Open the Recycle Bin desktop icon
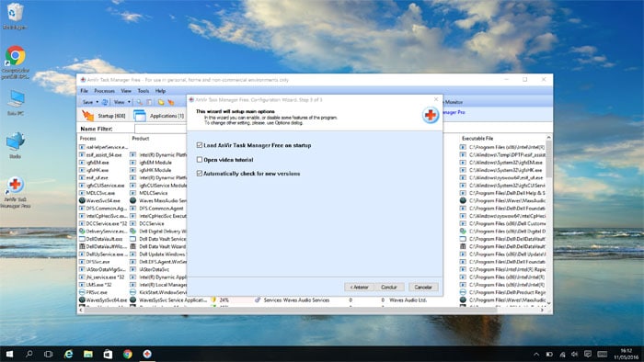The image size is (644, 362). (15, 17)
